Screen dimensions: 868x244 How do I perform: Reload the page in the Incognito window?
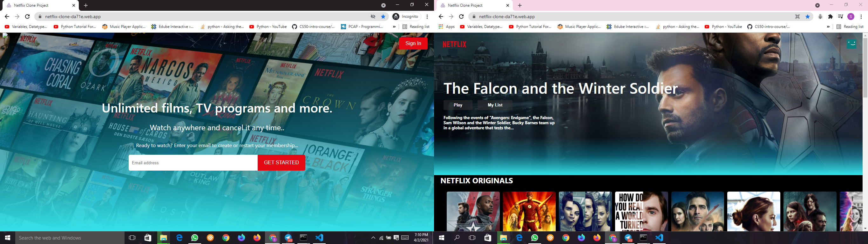point(28,17)
